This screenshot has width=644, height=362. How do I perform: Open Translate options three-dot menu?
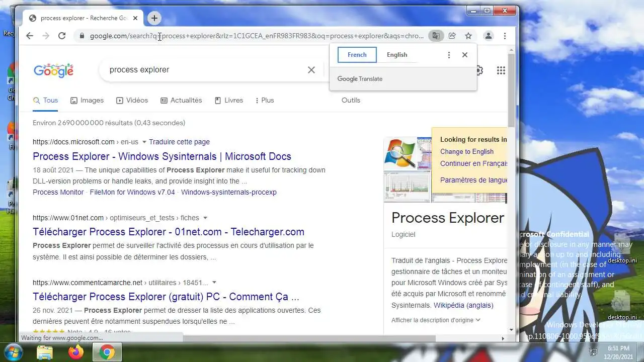coord(449,55)
